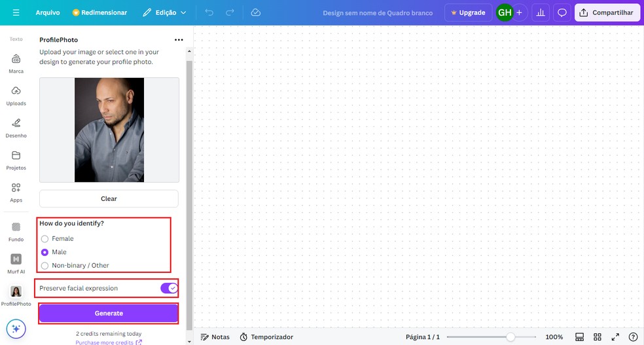This screenshot has height=345, width=644.
Task: Open the help question mark
Action: point(633,336)
